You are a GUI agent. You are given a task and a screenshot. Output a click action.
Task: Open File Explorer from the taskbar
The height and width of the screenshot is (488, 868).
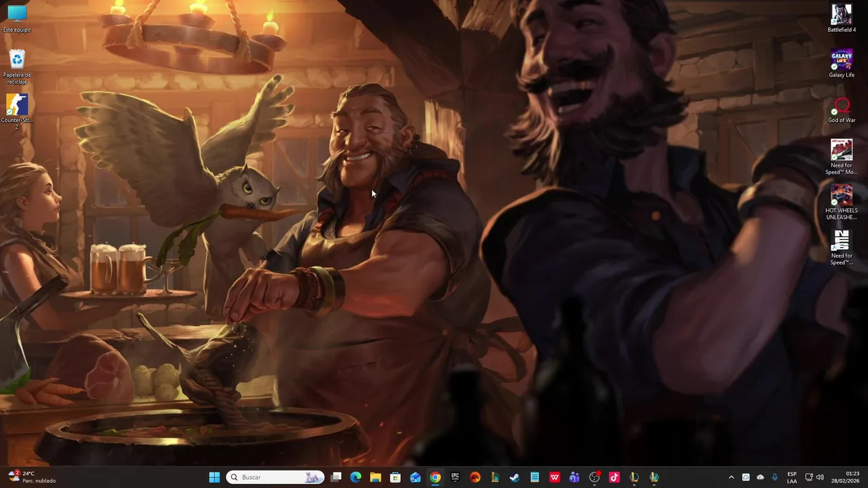pos(375,477)
